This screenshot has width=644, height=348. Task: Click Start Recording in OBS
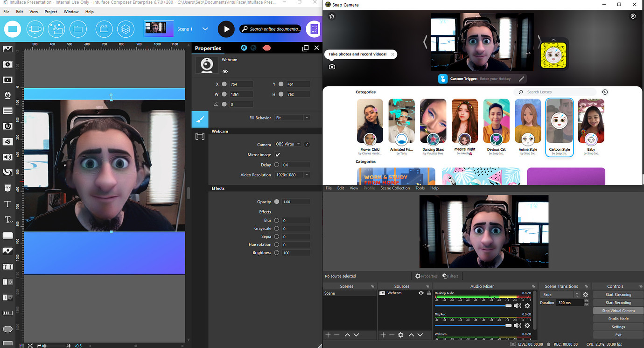point(617,302)
